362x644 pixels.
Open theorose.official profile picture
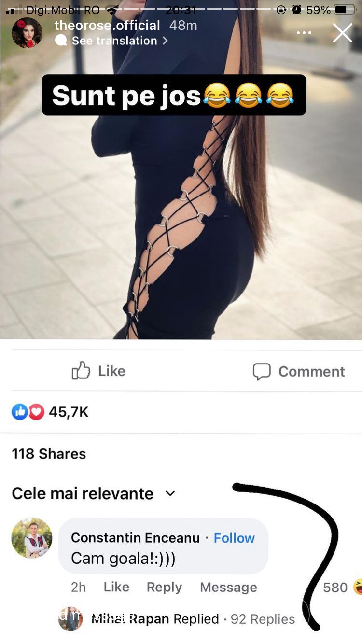[27, 33]
